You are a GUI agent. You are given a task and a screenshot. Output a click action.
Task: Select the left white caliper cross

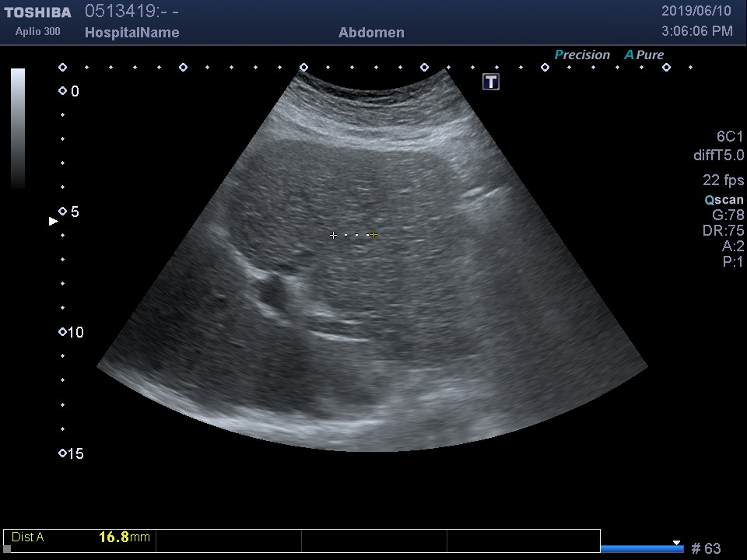333,235
